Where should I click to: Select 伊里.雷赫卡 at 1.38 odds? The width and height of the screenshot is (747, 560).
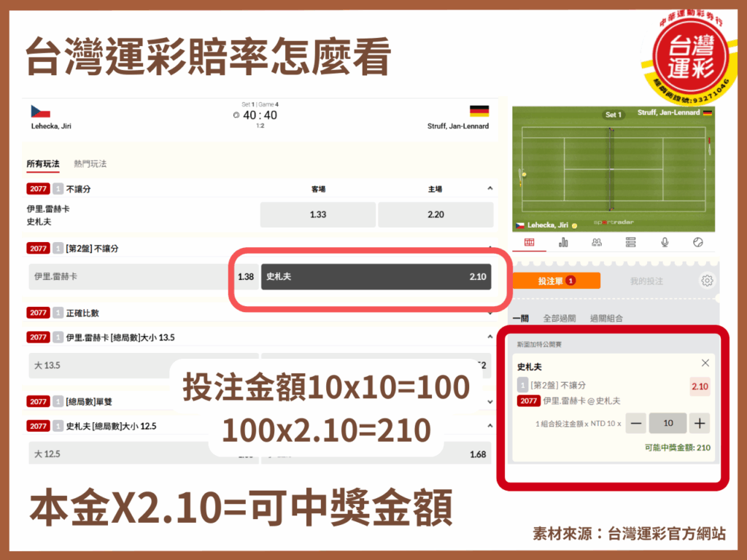point(143,276)
